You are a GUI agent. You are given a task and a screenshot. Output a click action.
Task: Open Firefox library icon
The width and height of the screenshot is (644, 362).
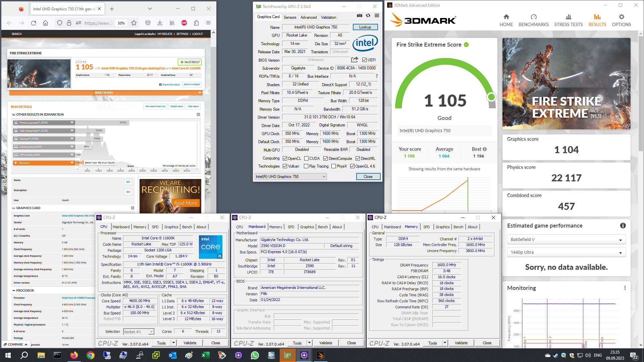(x=172, y=23)
